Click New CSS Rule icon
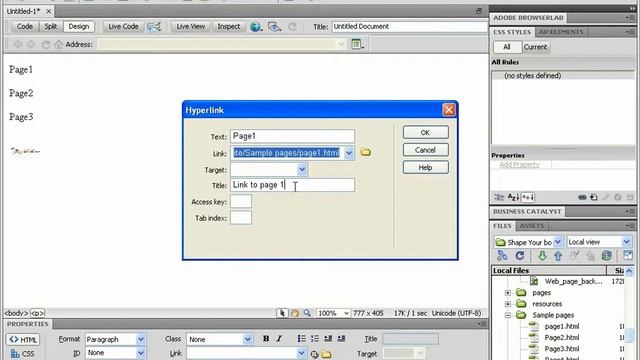Viewport: 640px width, 360px height. 594,197
